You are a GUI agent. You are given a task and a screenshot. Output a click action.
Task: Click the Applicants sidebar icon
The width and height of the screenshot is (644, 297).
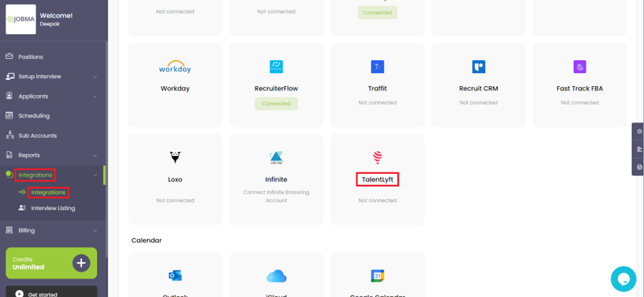9,96
